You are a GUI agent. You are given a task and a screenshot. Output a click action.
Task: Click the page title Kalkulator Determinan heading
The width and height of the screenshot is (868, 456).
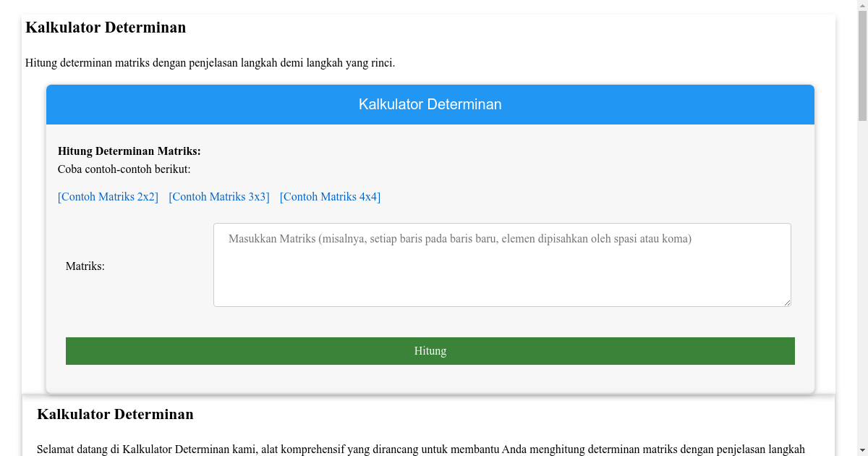point(106,28)
